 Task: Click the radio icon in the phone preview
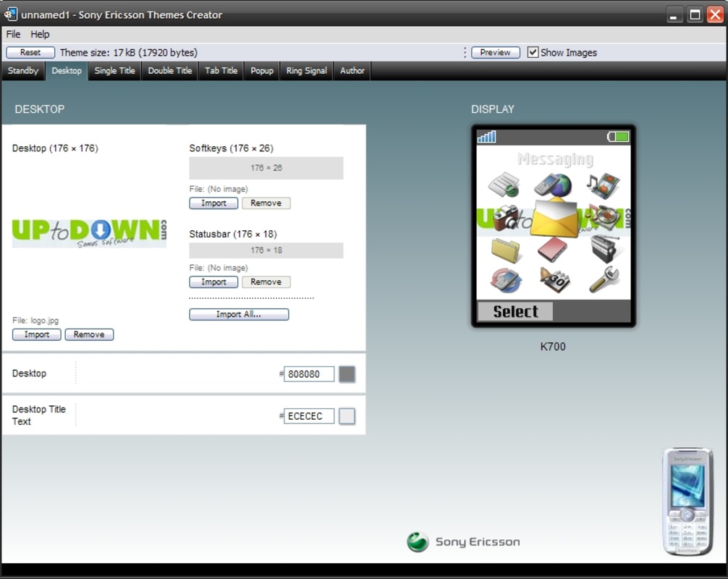point(605,249)
